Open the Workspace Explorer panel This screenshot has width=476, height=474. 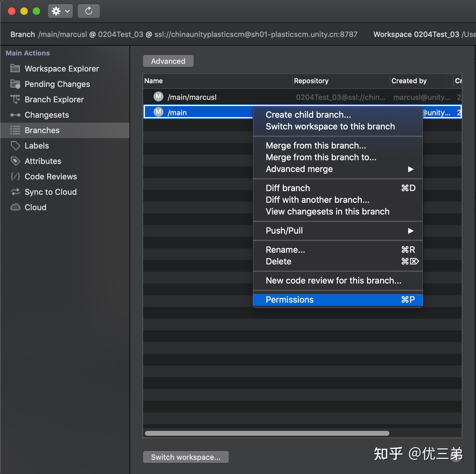coord(61,68)
